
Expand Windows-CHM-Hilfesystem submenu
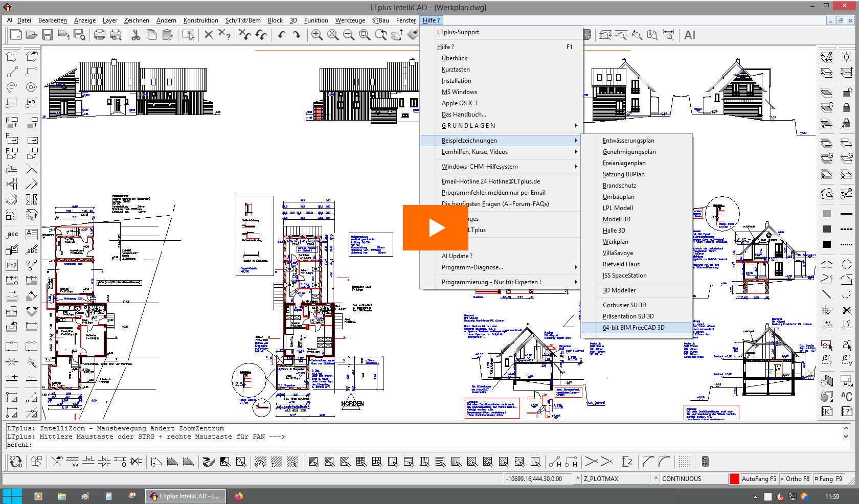coord(501,167)
